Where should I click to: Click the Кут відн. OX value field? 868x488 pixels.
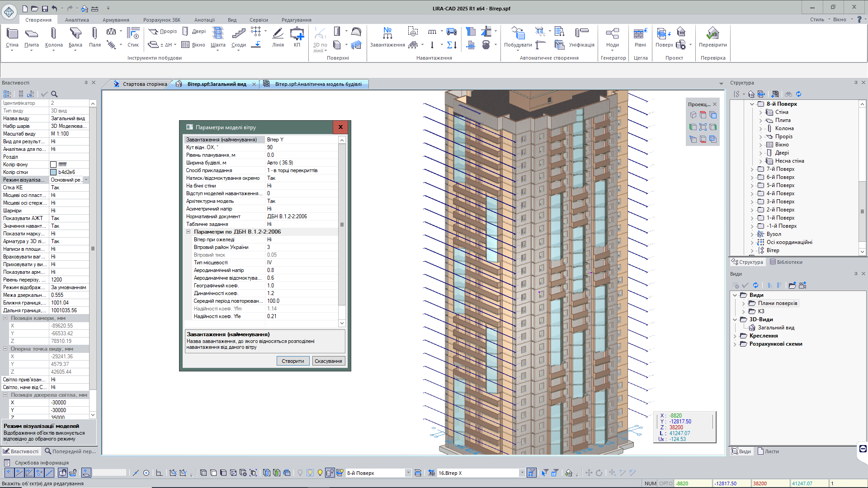pos(301,147)
